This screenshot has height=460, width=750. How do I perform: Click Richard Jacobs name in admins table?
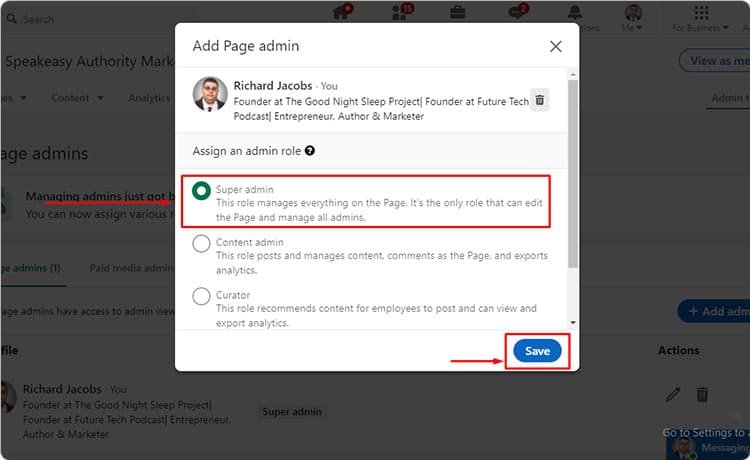point(62,389)
